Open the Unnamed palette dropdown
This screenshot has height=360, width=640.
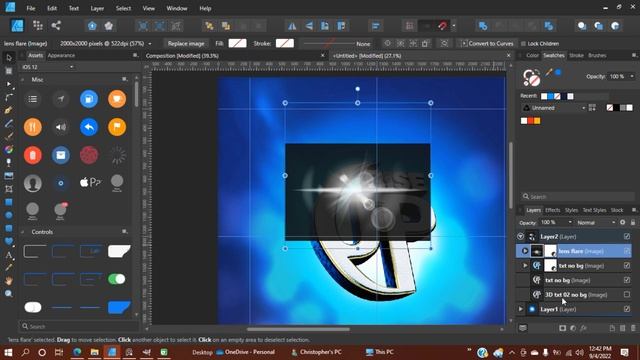pyautogui.click(x=554, y=108)
